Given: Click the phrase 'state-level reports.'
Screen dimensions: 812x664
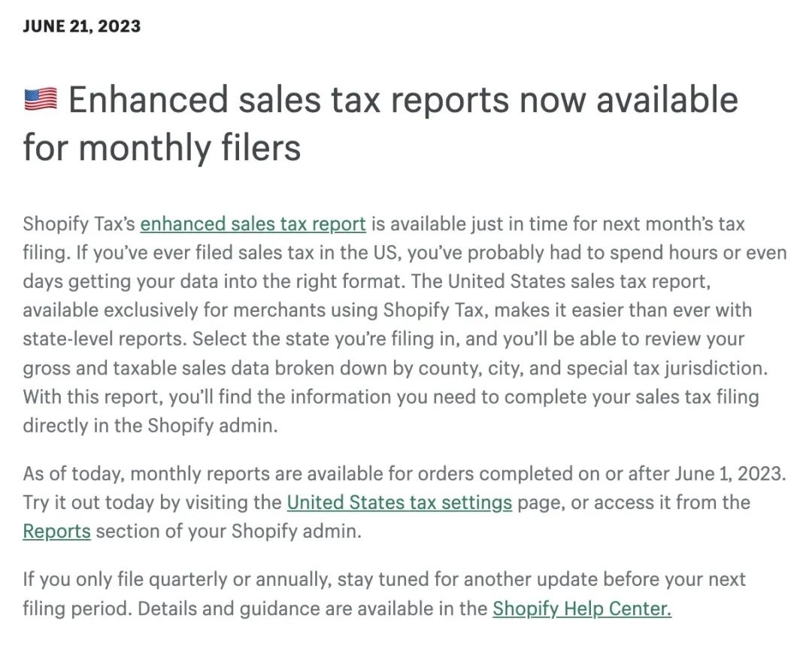Looking at the screenshot, I should tap(105, 338).
